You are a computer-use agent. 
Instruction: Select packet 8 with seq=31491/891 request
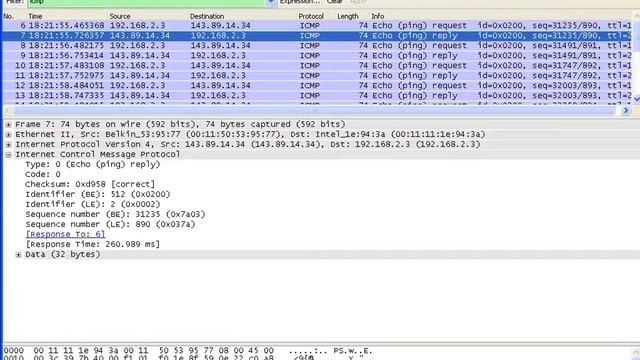coord(318,45)
